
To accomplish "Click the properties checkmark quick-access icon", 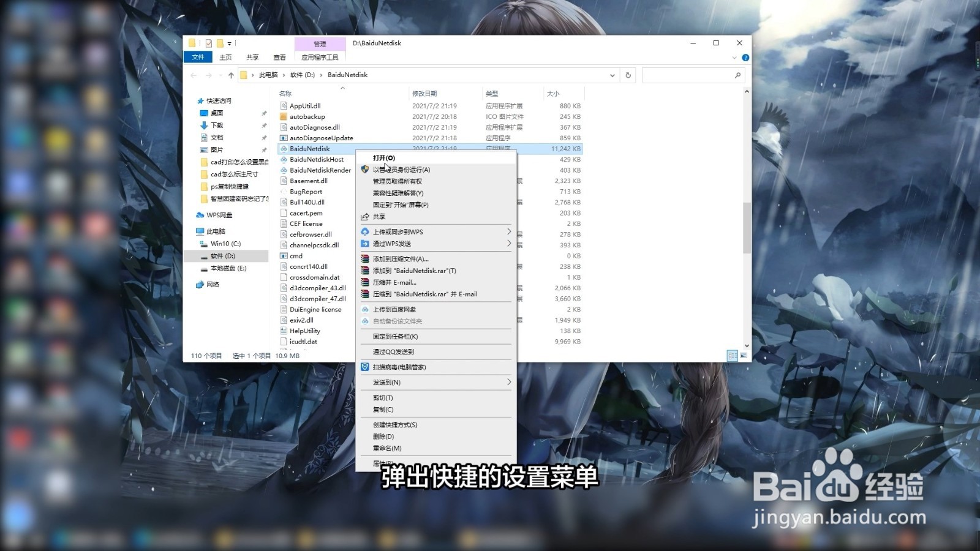I will (x=209, y=43).
